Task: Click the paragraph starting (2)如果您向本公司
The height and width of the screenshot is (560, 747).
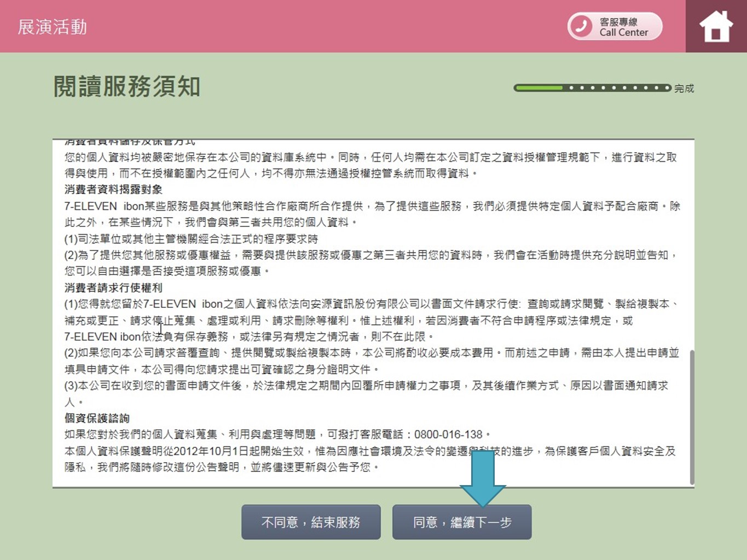Action: point(371,353)
